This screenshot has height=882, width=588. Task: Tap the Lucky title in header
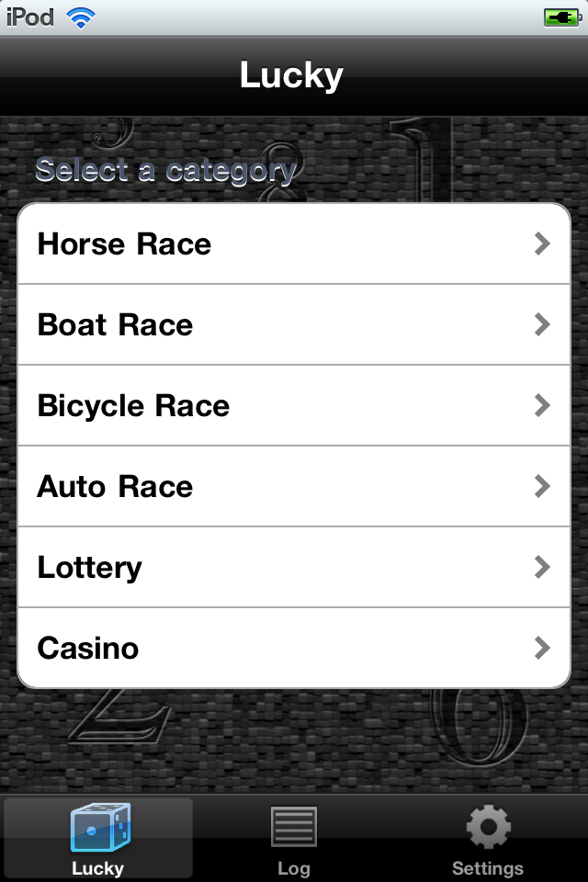291,75
